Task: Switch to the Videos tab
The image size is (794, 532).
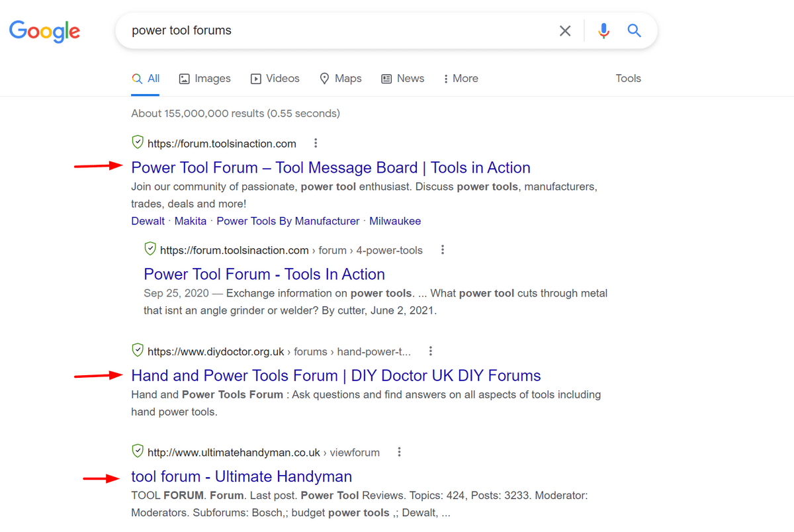Action: (275, 78)
